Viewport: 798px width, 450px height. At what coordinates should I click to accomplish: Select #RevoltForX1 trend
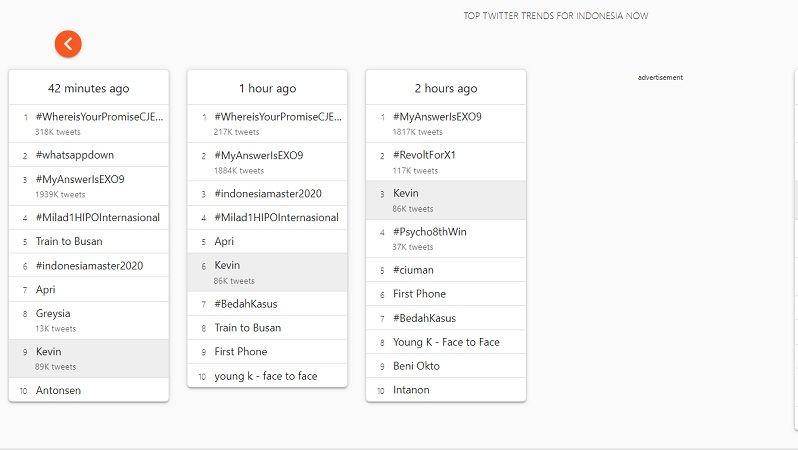pos(446,162)
